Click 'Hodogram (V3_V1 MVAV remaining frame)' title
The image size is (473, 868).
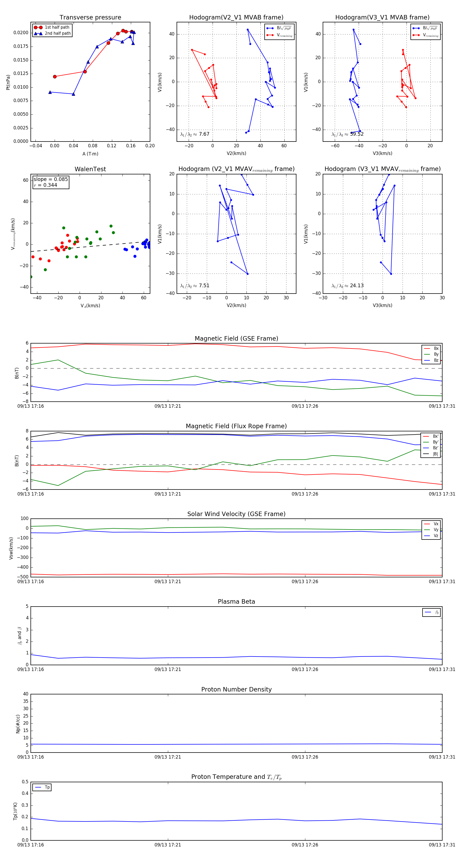pyautogui.click(x=382, y=169)
